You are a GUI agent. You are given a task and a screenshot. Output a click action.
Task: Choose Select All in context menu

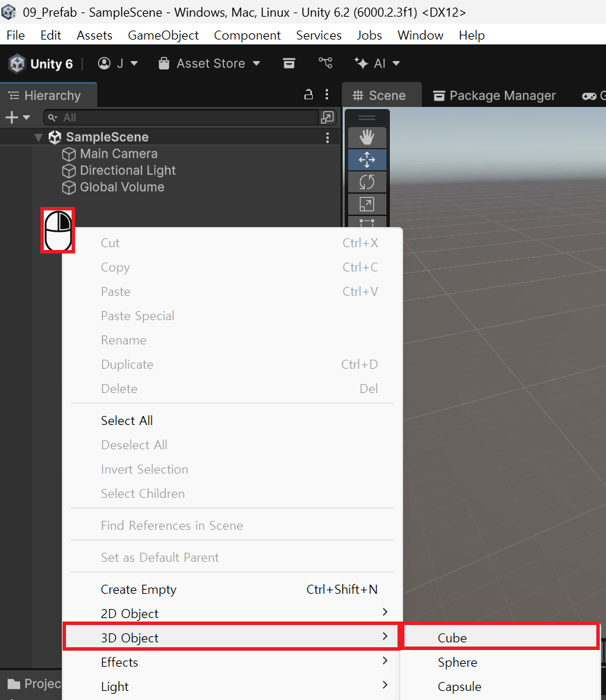click(232, 421)
